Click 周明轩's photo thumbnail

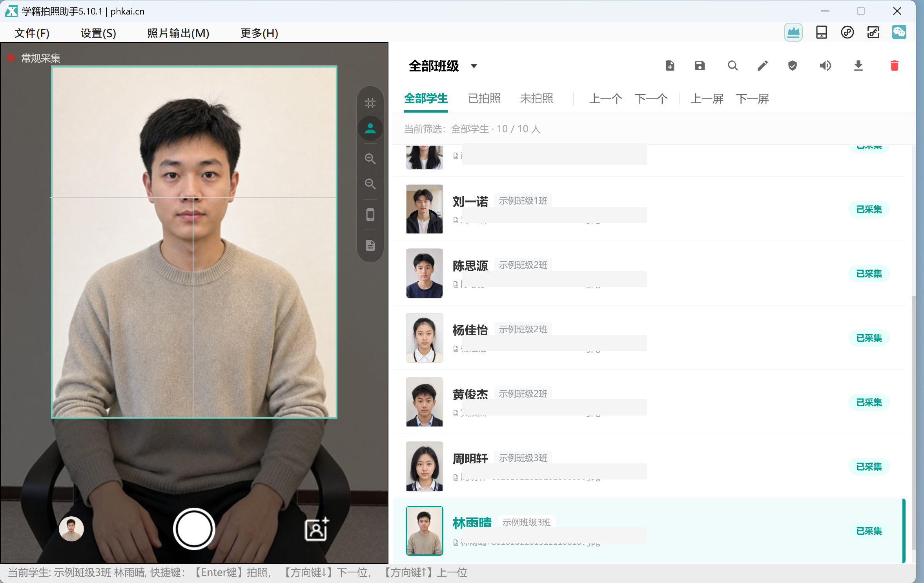[x=425, y=466]
